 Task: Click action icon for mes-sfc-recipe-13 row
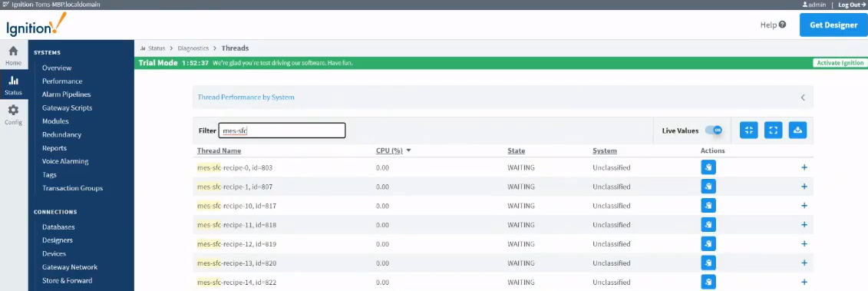pyautogui.click(x=708, y=263)
